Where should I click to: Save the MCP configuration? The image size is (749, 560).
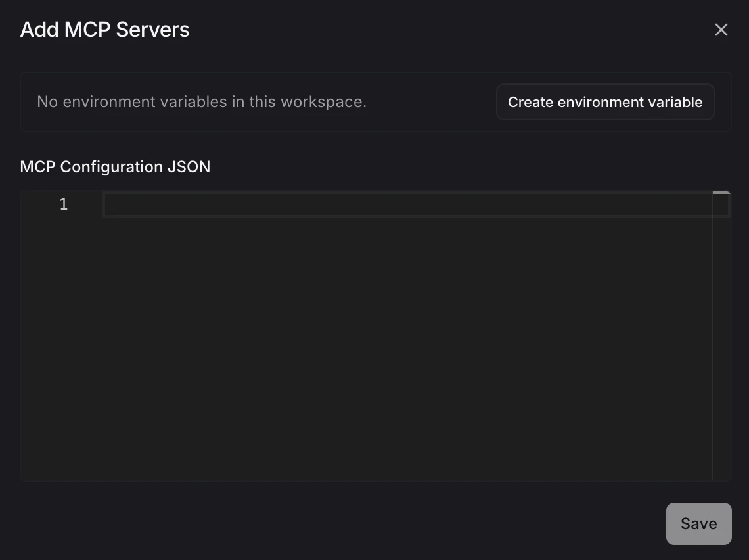pyautogui.click(x=699, y=524)
